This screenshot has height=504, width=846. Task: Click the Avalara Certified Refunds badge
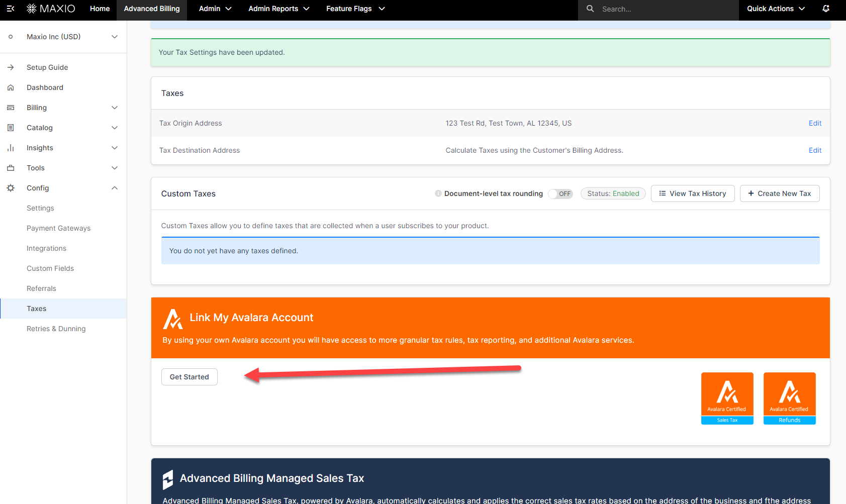(790, 398)
